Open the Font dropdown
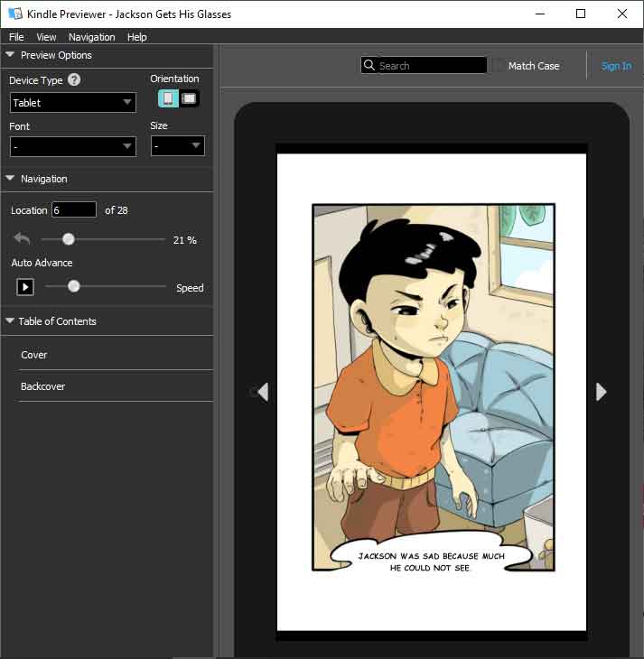The width and height of the screenshot is (644, 659). tap(73, 146)
